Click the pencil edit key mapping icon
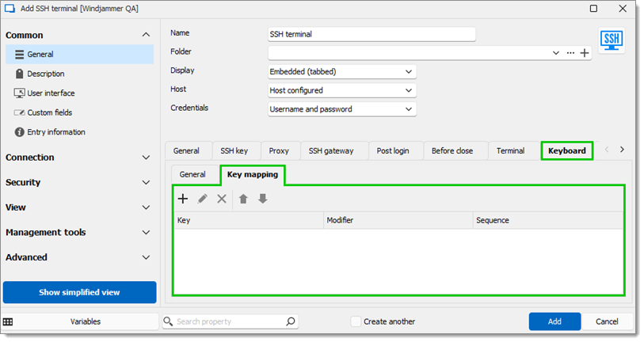 202,199
